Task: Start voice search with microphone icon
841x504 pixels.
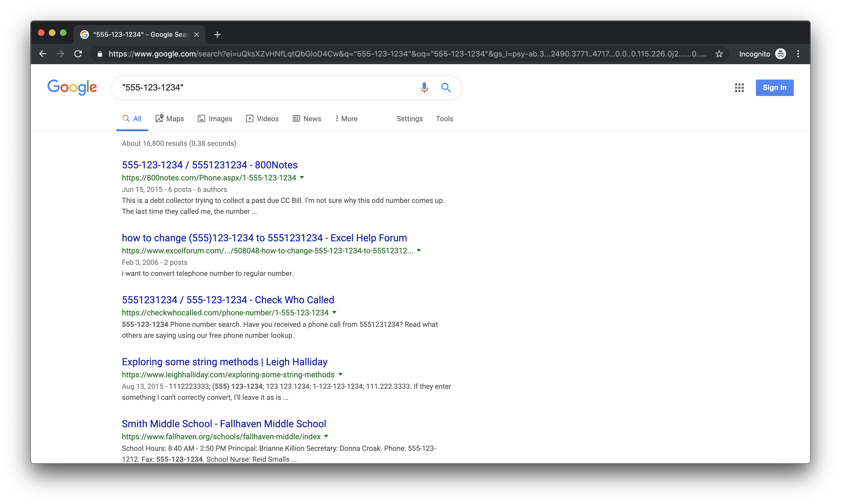Action: (424, 88)
